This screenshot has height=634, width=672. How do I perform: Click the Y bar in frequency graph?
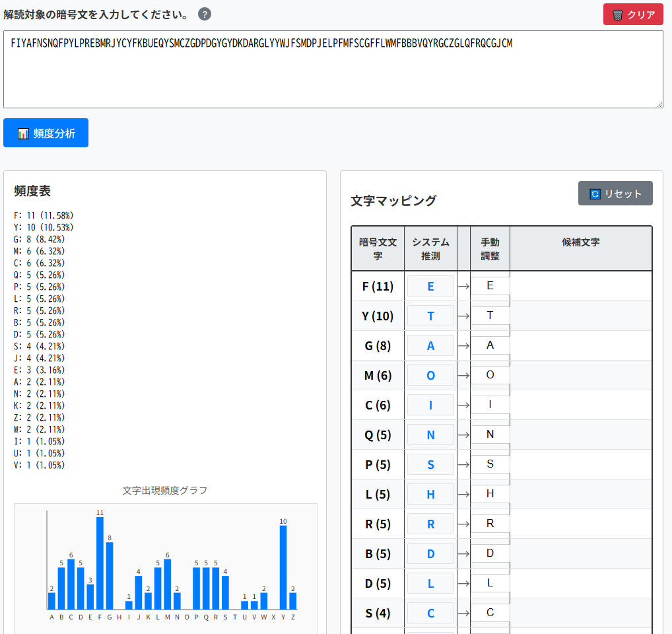coord(283,567)
